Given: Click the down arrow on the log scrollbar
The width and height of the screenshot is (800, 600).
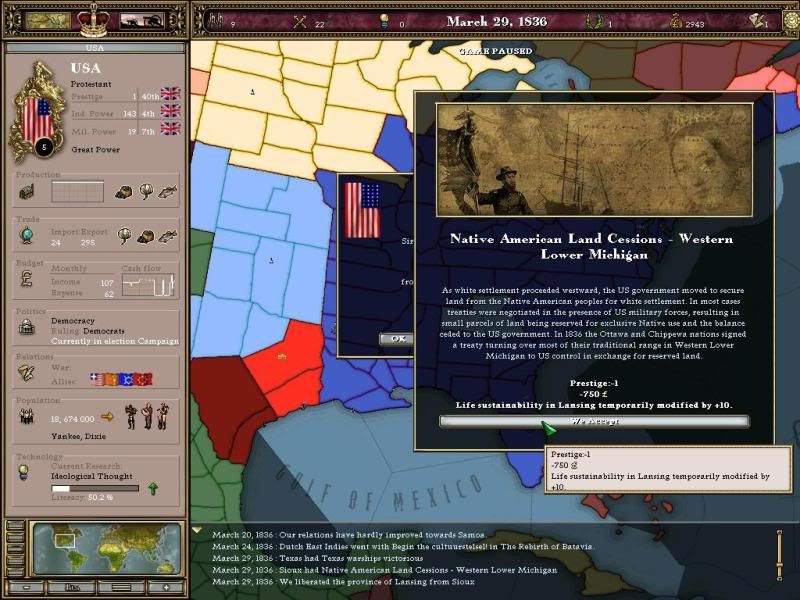Looking at the screenshot, I should point(779,579).
